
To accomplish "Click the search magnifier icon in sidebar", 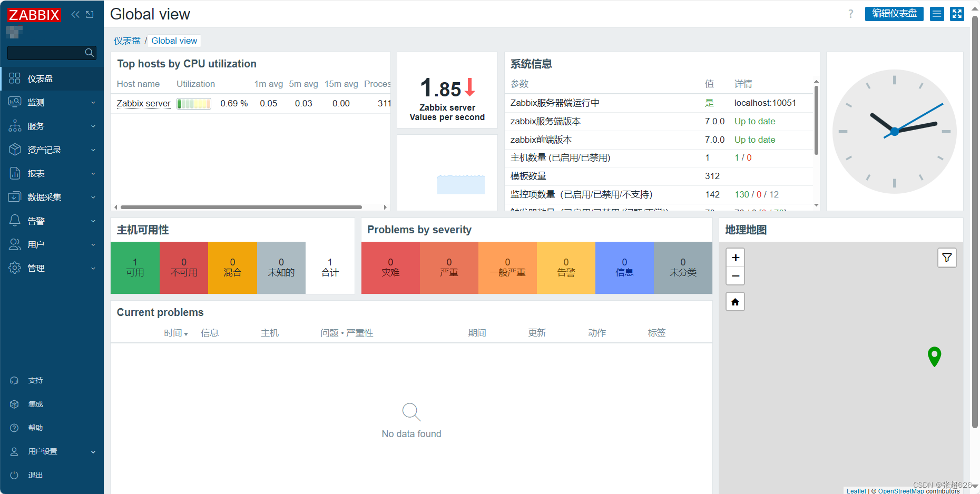I will (90, 53).
